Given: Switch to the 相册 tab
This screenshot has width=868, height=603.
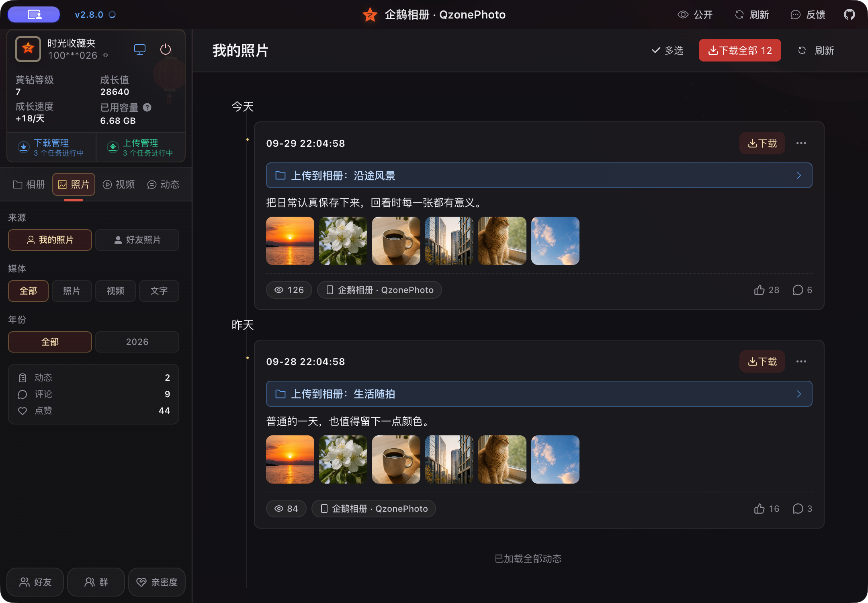Looking at the screenshot, I should pyautogui.click(x=29, y=185).
